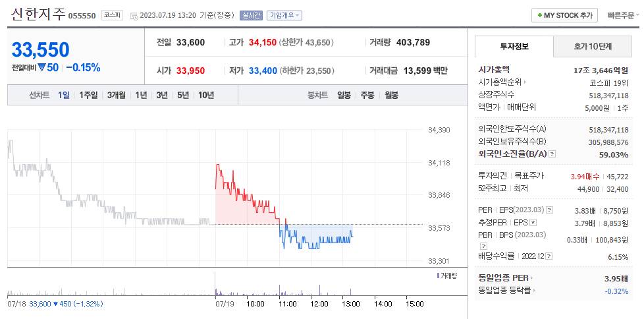The height and width of the screenshot is (319, 644).
Task: Click 거래량 value 403,789
Action: pos(413,42)
